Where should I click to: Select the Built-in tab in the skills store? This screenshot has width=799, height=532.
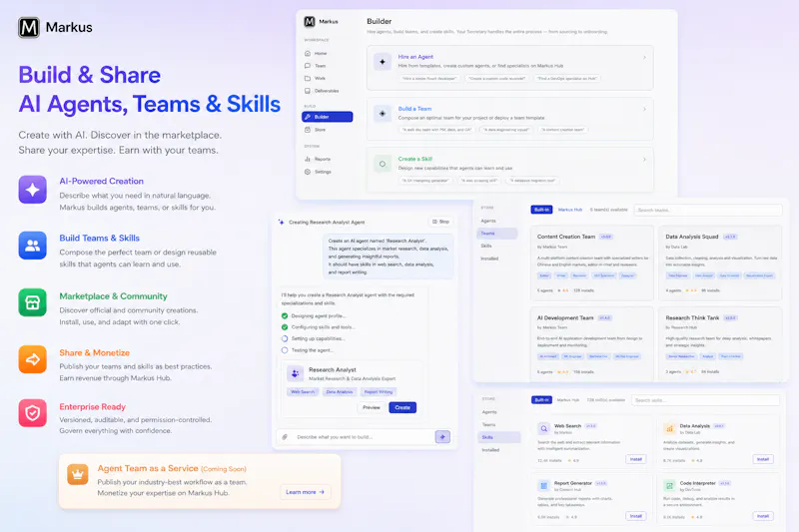coord(541,400)
